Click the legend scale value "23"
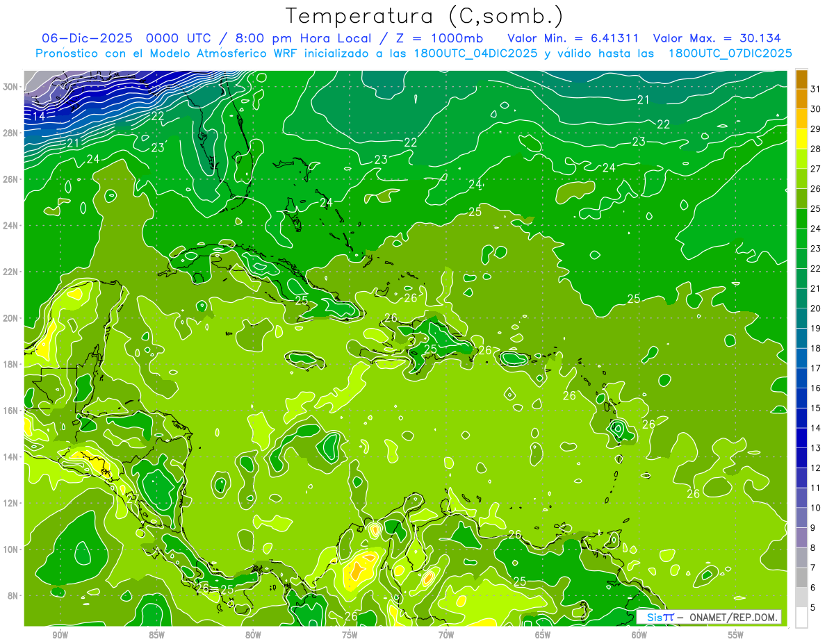 pyautogui.click(x=816, y=248)
